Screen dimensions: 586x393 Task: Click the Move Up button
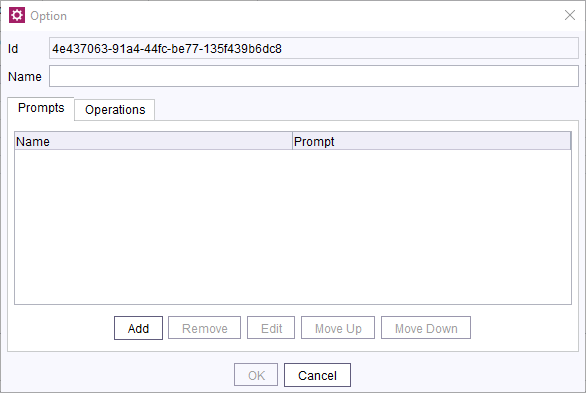pos(338,328)
